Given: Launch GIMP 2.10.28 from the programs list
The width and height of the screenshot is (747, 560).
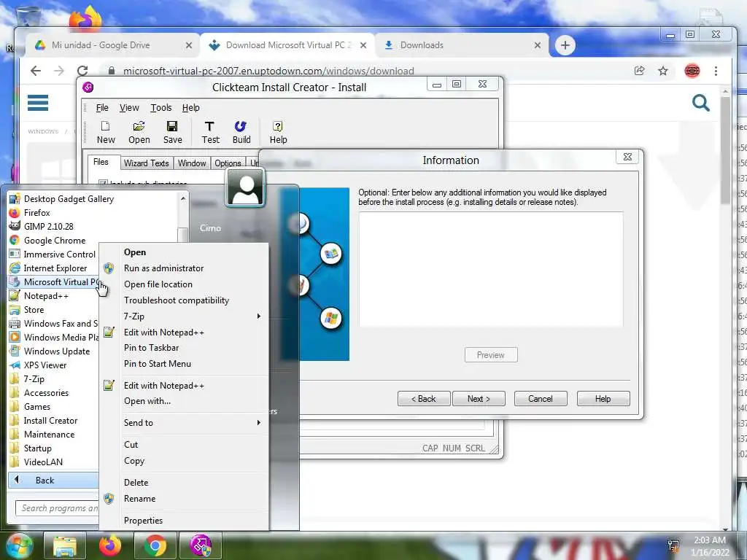Looking at the screenshot, I should (49, 227).
